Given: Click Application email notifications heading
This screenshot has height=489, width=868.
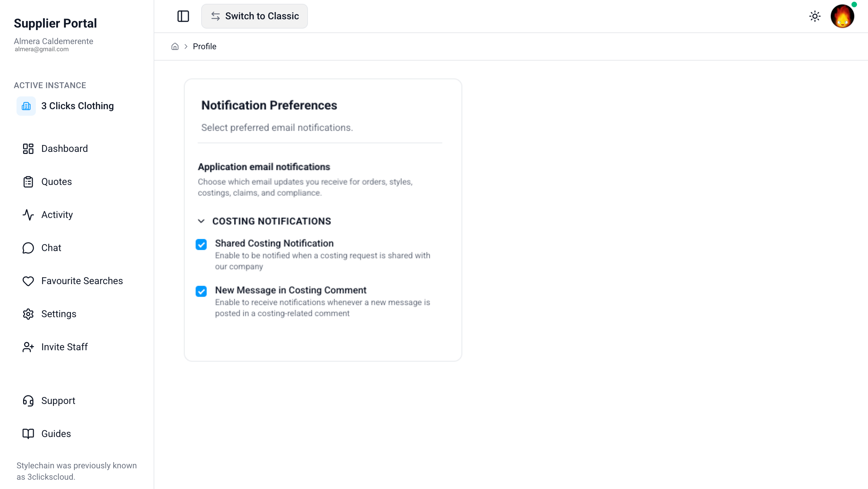Looking at the screenshot, I should pyautogui.click(x=264, y=167).
